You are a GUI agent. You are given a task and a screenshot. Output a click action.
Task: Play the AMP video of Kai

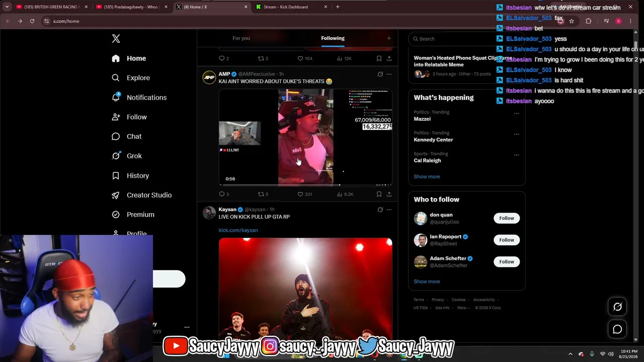(305, 137)
